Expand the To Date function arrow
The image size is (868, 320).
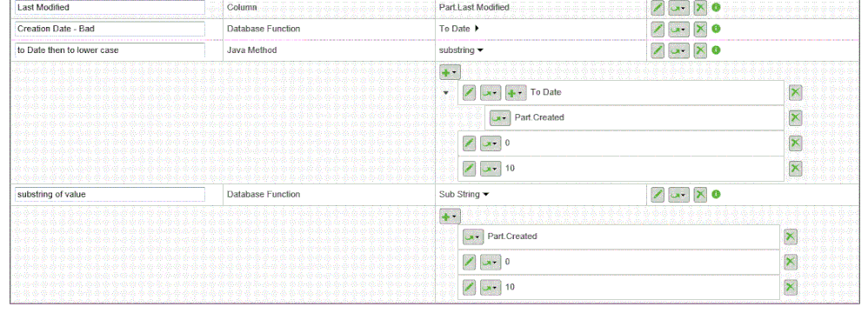tap(477, 29)
